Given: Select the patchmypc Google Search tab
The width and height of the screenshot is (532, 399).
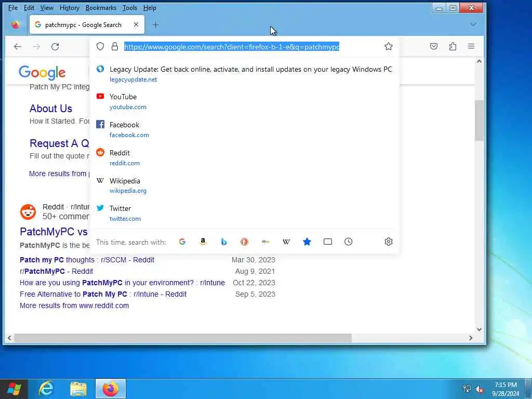Looking at the screenshot, I should coord(87,24).
